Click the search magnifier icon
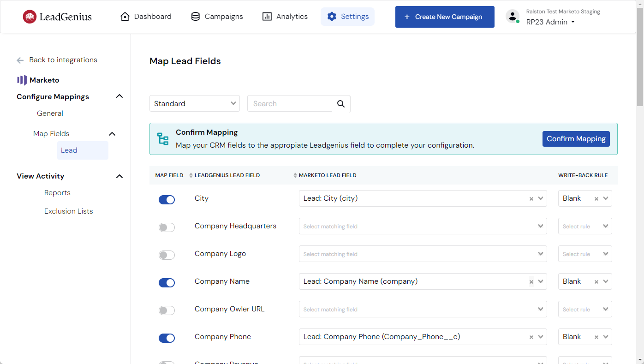Viewport: 644px width, 364px height. tap(341, 104)
